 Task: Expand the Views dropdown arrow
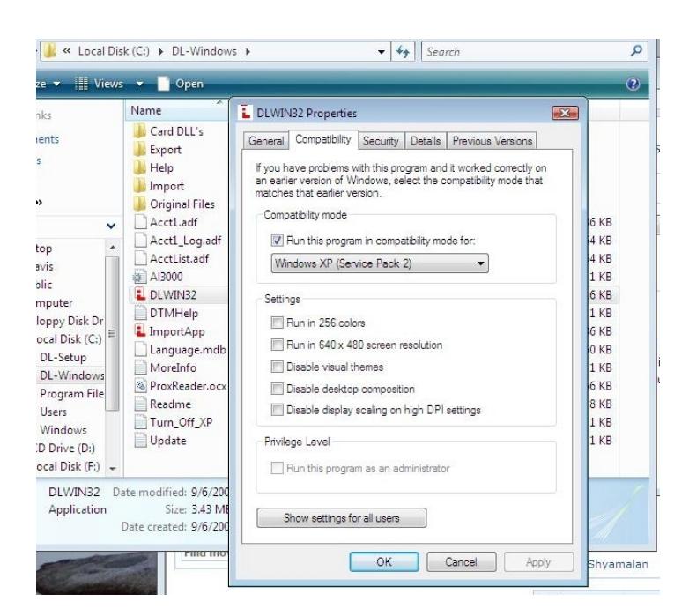point(139,84)
